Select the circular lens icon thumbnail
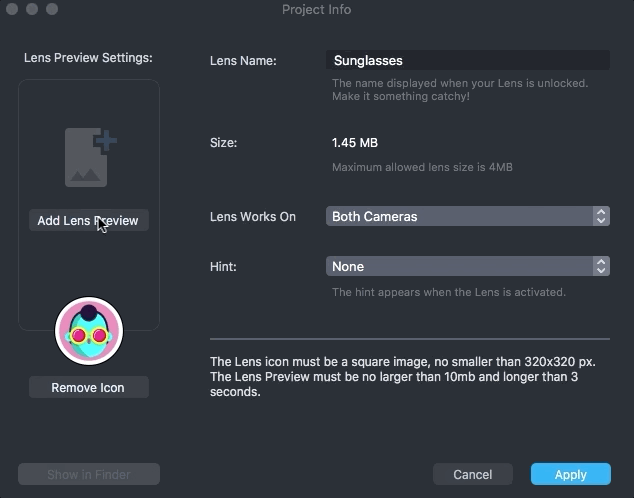The width and height of the screenshot is (634, 498). [x=88, y=331]
